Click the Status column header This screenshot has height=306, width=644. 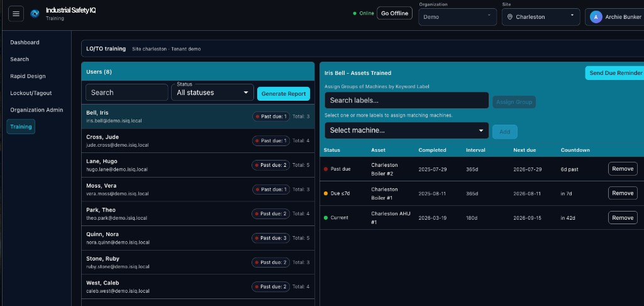(x=332, y=150)
